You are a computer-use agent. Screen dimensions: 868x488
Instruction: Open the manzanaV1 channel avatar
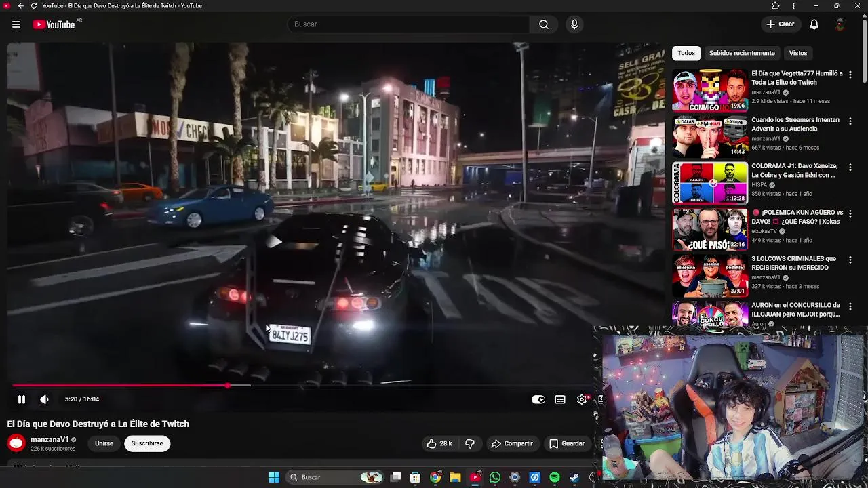coord(16,443)
